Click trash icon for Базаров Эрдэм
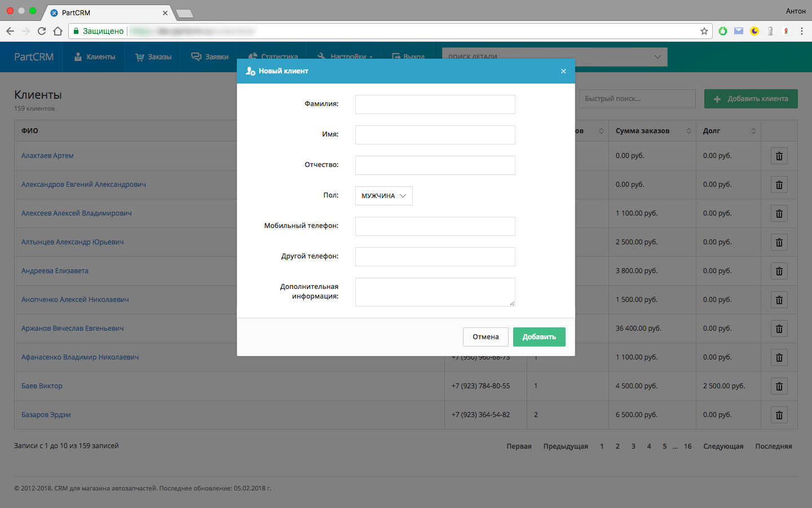 [x=779, y=415]
